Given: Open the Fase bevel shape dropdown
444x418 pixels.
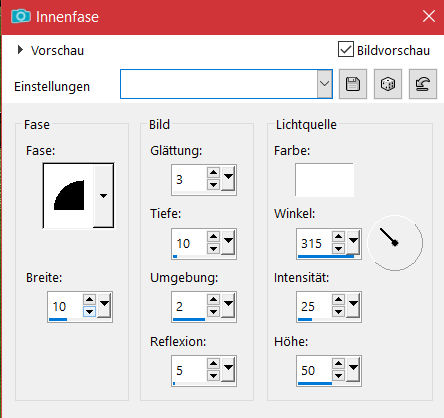Looking at the screenshot, I should pos(103,196).
